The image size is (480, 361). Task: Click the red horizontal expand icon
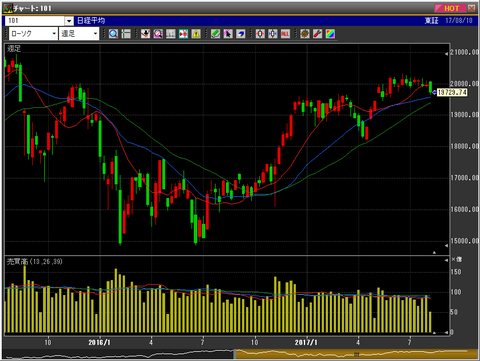click(x=260, y=34)
